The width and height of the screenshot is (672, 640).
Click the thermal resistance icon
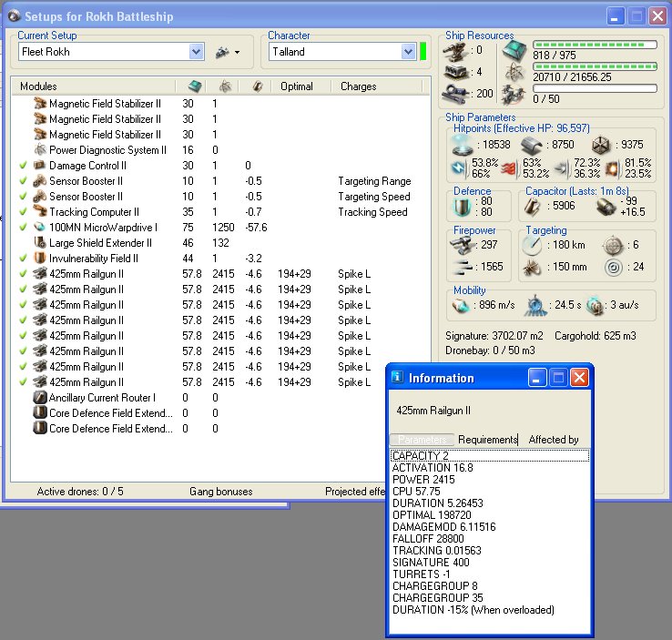tap(508, 168)
